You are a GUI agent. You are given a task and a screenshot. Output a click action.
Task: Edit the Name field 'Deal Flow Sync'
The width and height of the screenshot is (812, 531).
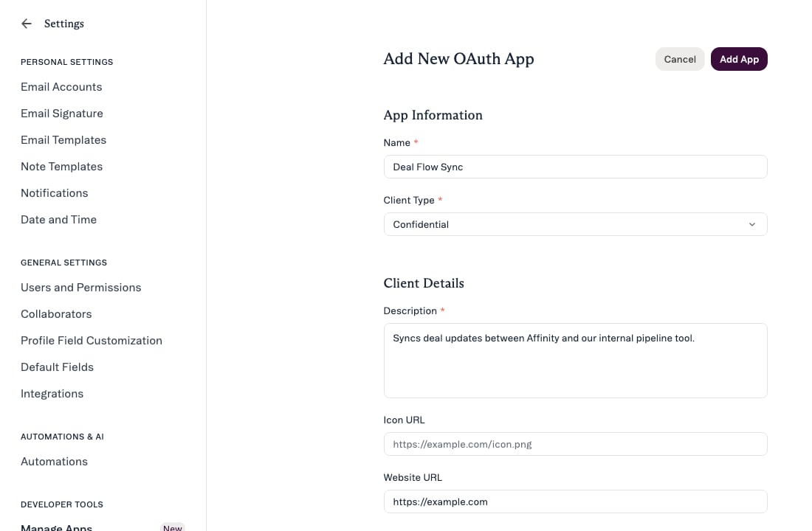(575, 167)
